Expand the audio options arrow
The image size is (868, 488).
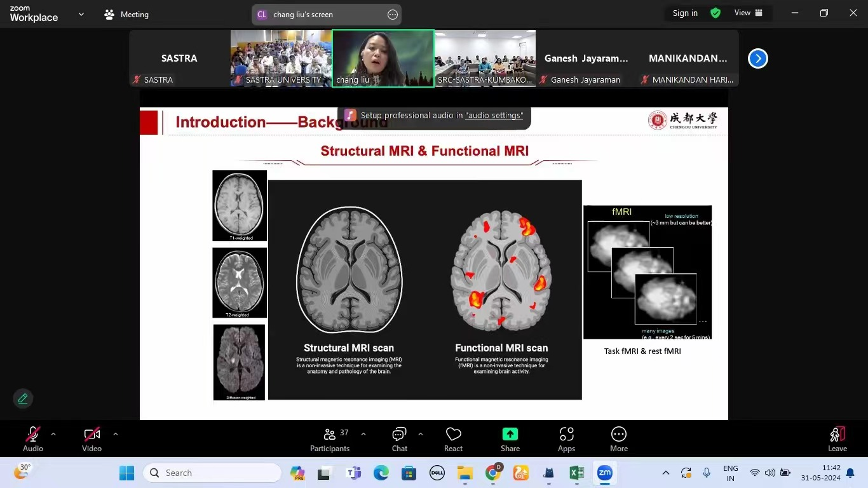click(x=53, y=434)
